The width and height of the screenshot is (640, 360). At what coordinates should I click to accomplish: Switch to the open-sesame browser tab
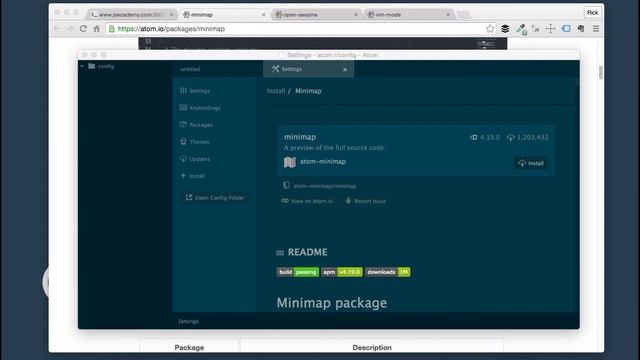point(315,15)
